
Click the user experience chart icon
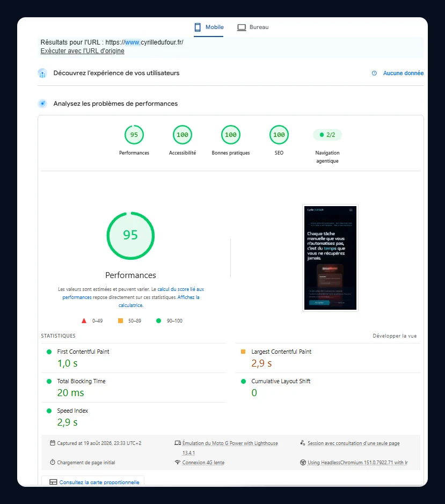pyautogui.click(x=42, y=74)
